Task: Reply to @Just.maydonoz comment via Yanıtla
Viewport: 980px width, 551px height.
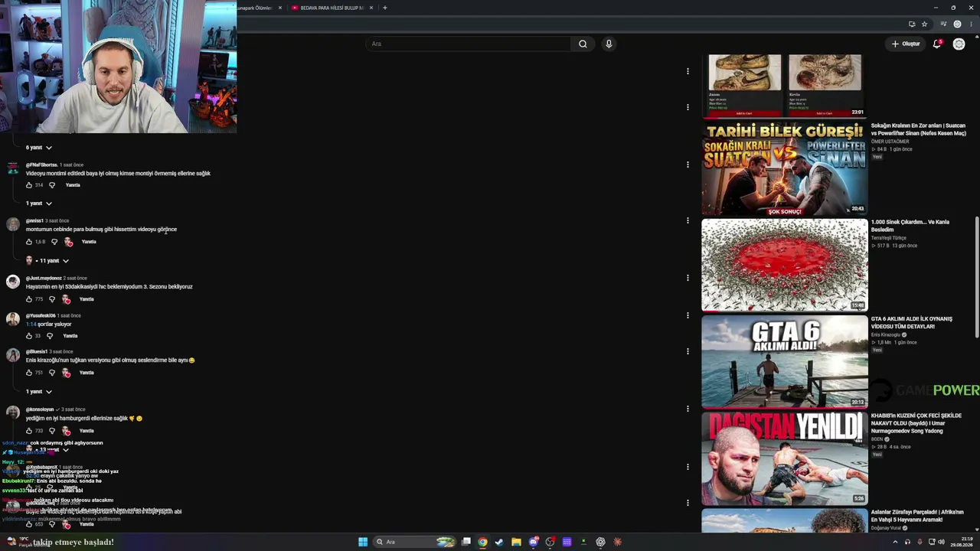Action: pos(87,299)
